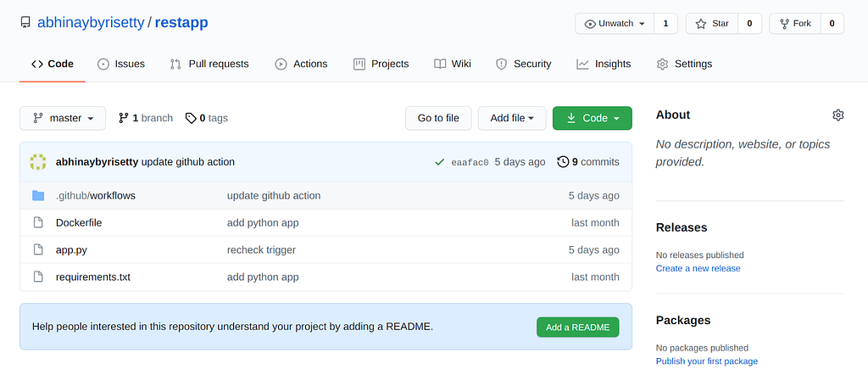
Task: Open the green Code download dropdown
Action: [593, 118]
